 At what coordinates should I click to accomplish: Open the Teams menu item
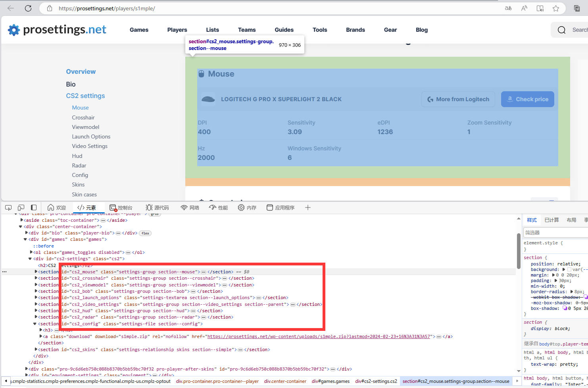pyautogui.click(x=247, y=30)
